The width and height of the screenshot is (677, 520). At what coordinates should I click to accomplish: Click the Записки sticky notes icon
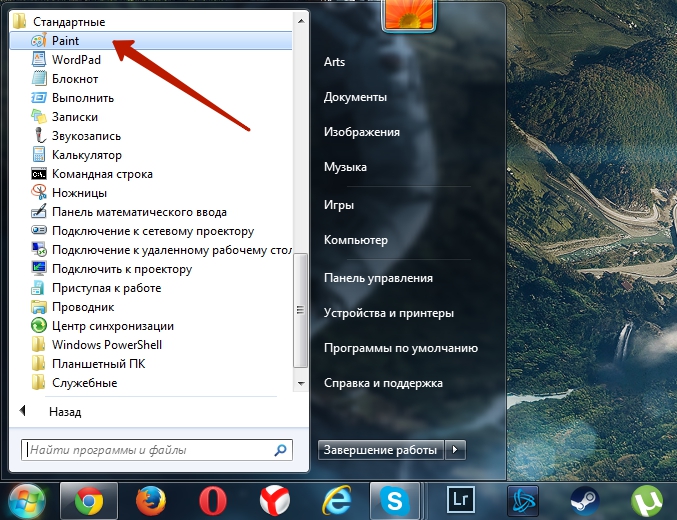pyautogui.click(x=39, y=117)
